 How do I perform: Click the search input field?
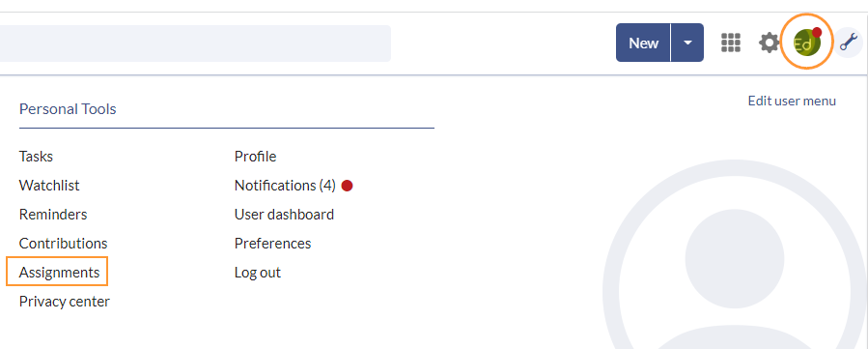195,44
